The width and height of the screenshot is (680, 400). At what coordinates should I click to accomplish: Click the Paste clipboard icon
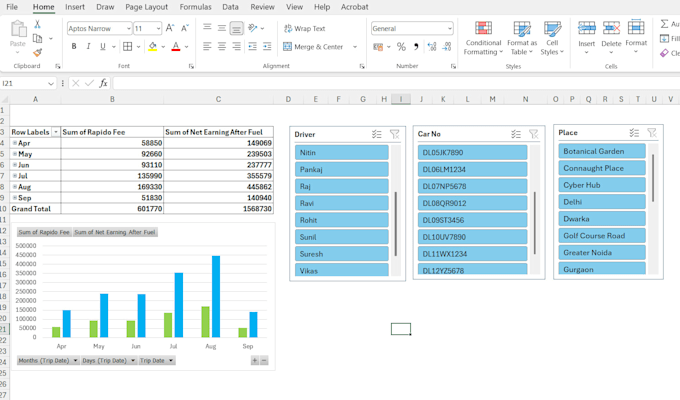(x=18, y=30)
